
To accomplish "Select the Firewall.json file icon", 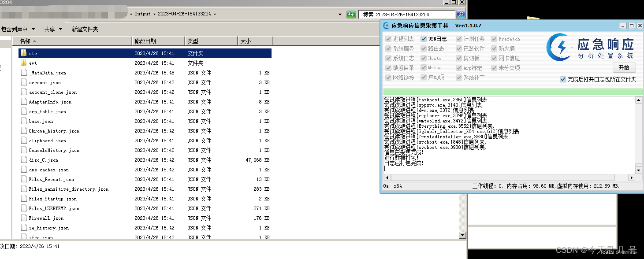I will click(24, 218).
